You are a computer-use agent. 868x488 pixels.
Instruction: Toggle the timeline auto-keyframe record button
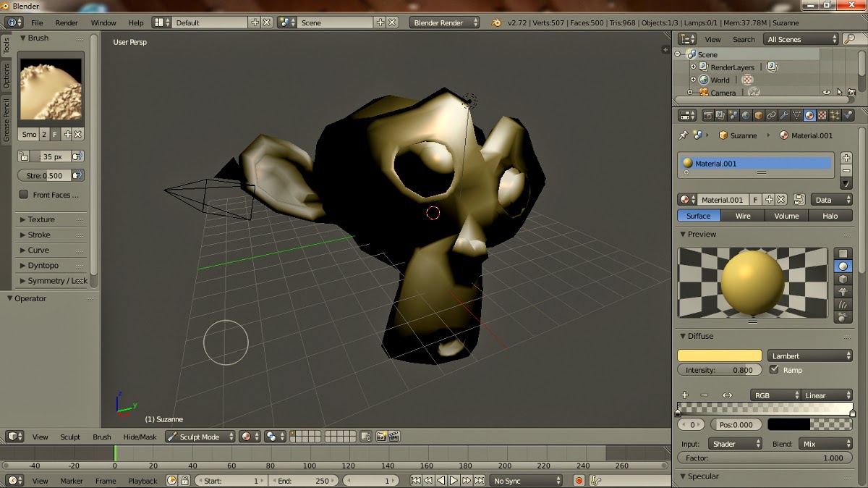click(x=579, y=481)
